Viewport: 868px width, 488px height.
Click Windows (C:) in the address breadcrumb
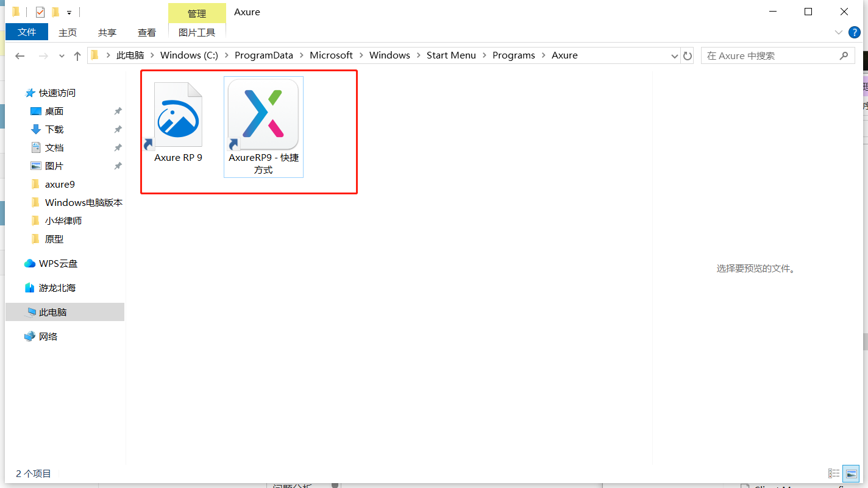pos(189,55)
